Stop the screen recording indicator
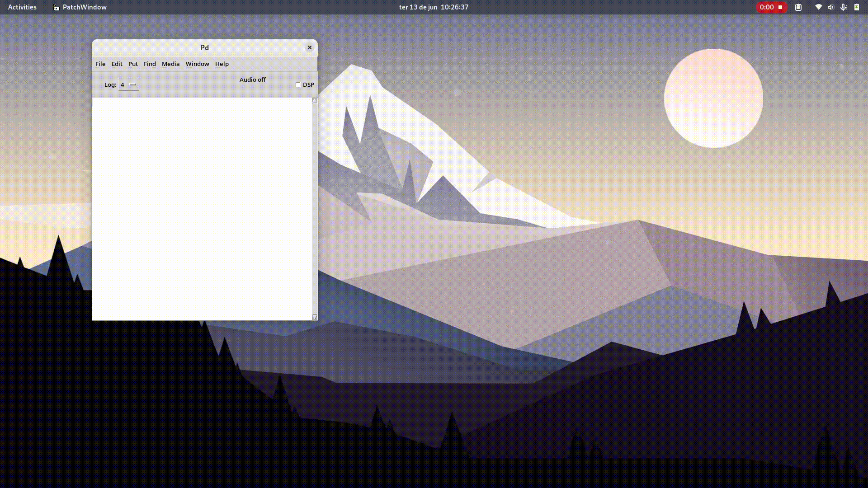The image size is (868, 488). click(x=772, y=7)
